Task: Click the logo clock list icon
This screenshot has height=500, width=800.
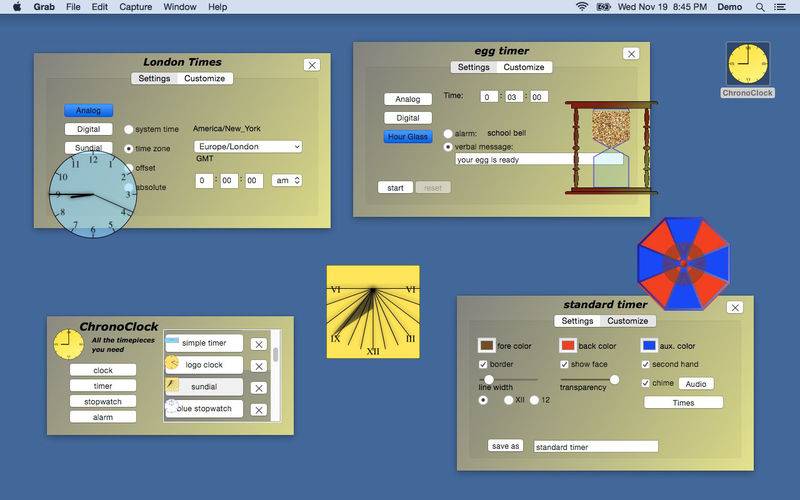Action: [x=172, y=363]
